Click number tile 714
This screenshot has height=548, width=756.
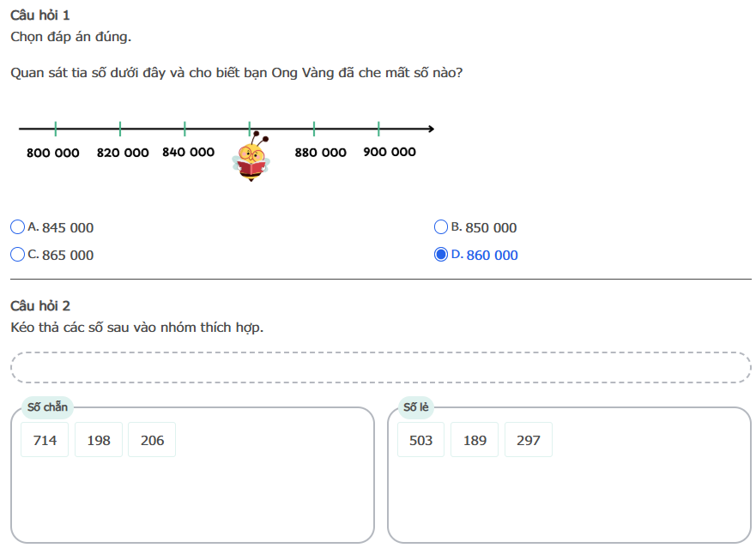[x=45, y=440]
